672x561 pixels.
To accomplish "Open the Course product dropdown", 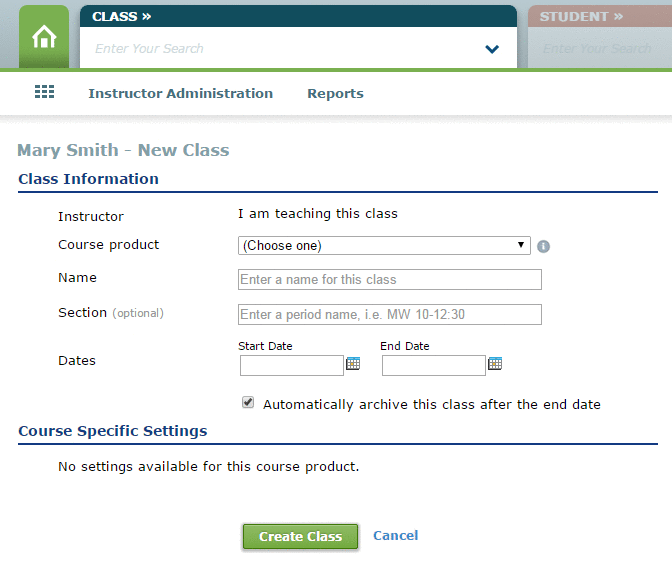I will point(384,246).
